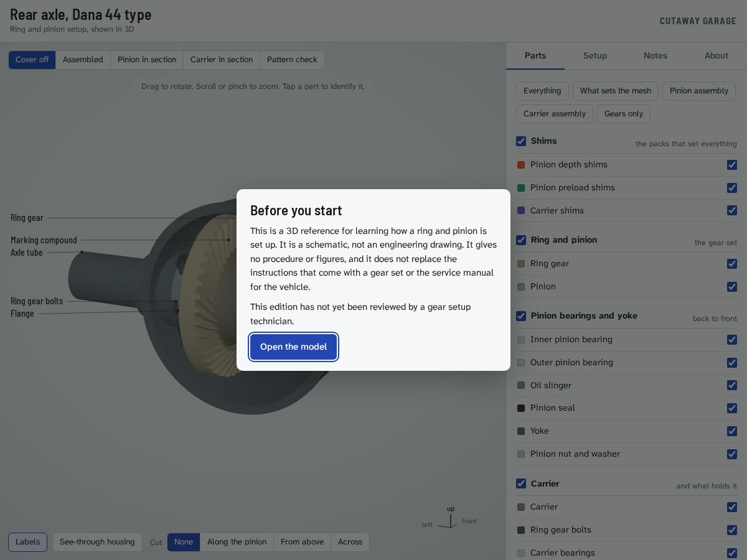Select the Across cut option

pyautogui.click(x=350, y=542)
